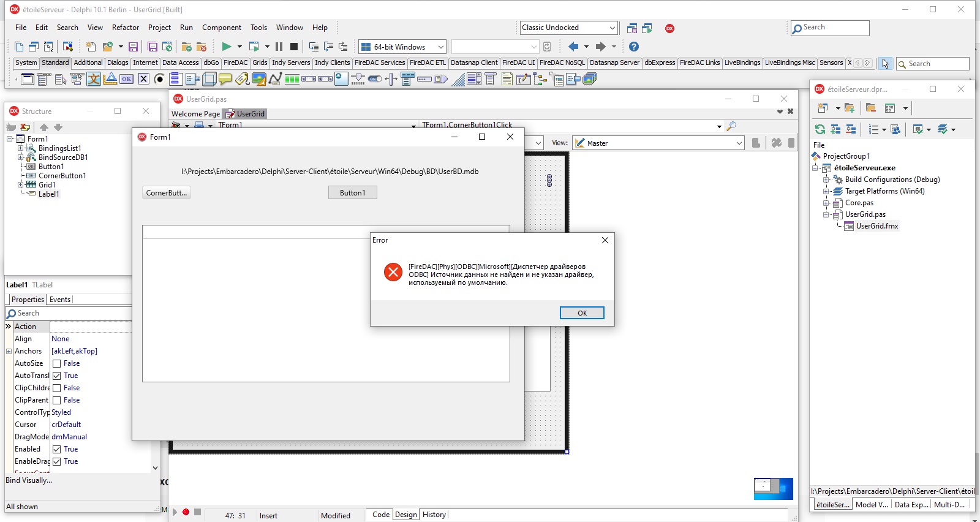Viewport: 980px width, 522px height.
Task: Click the Object Inspector property Search field
Action: 69,313
